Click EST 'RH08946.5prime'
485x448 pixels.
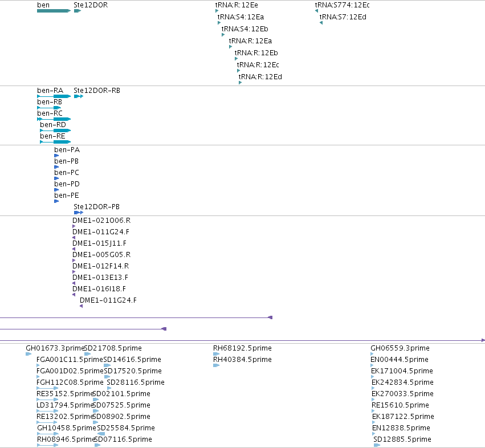pos(66,439)
